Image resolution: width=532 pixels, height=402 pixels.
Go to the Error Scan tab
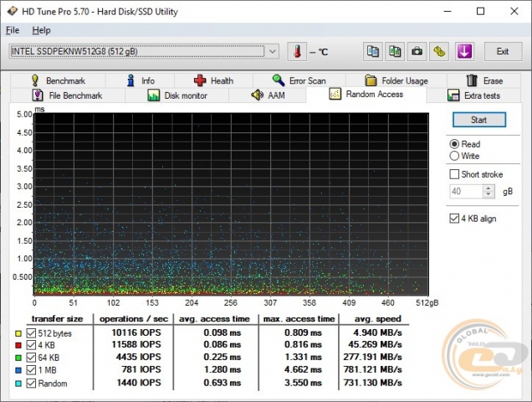coord(299,81)
